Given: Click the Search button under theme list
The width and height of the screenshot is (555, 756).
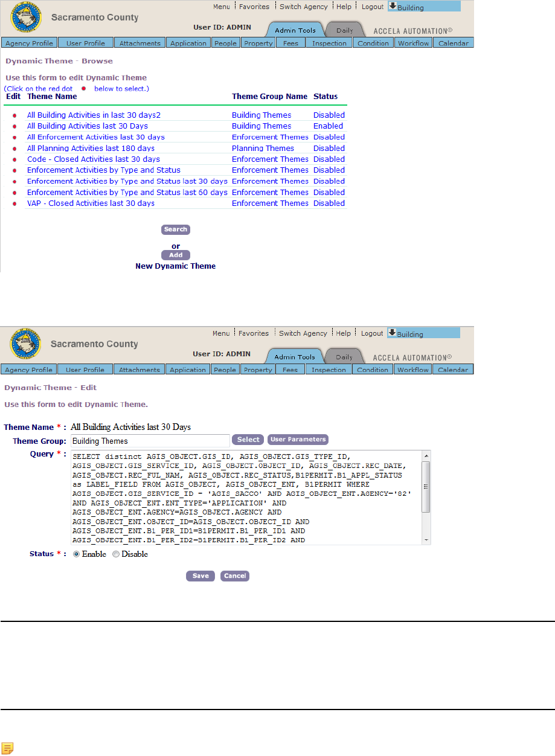Looking at the screenshot, I should [176, 229].
